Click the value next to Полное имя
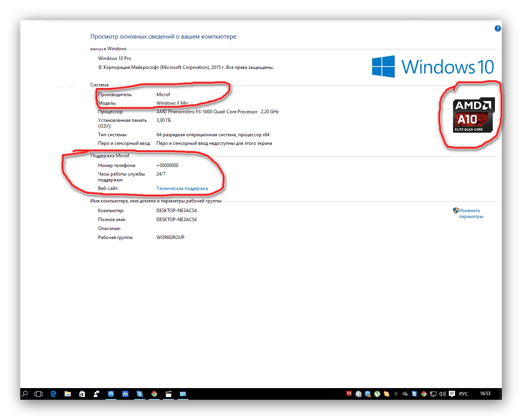Screen dimensions: 522x420 [x=176, y=220]
